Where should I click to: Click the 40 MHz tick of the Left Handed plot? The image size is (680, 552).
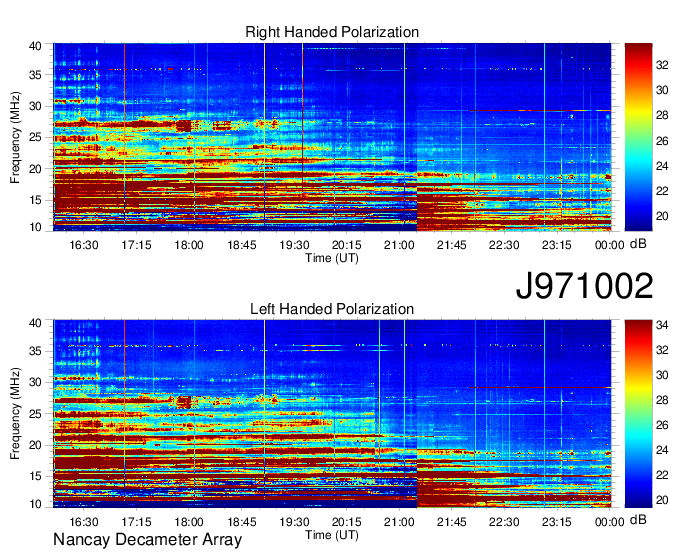pyautogui.click(x=35, y=323)
